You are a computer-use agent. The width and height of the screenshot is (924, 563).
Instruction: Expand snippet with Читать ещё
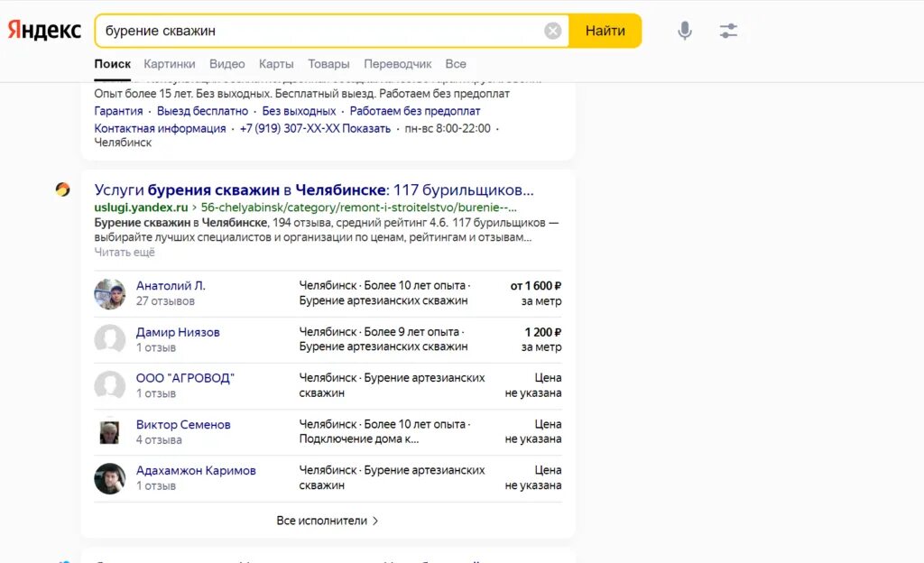click(125, 253)
